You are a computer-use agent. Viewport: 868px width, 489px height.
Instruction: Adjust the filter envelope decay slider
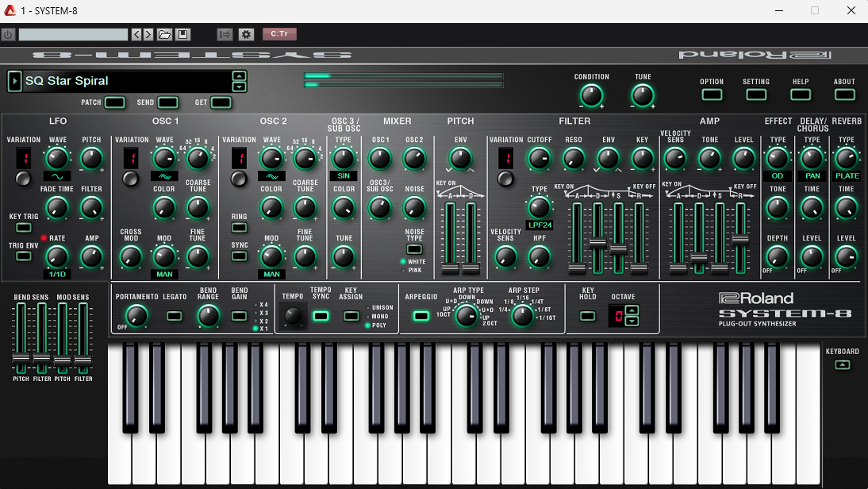597,243
